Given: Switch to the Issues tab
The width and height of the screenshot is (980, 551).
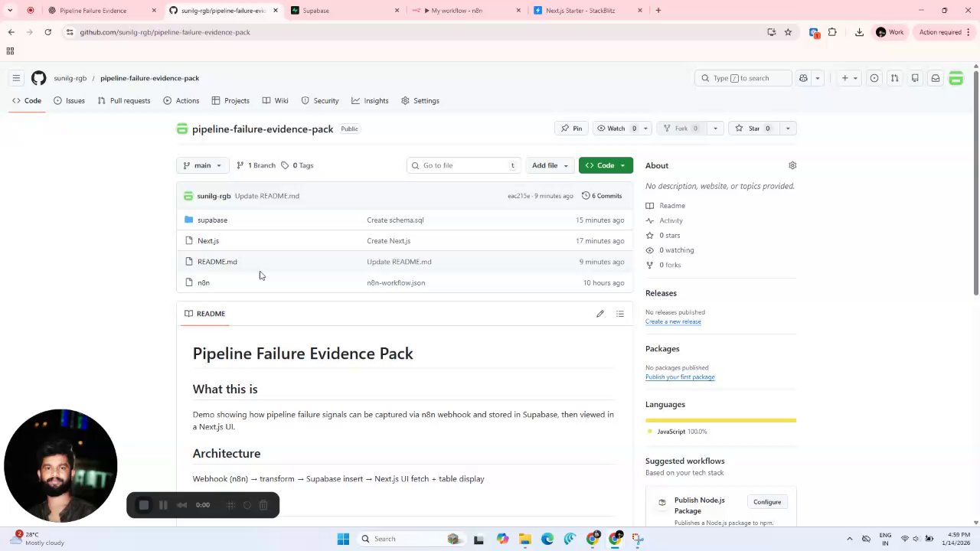Looking at the screenshot, I should pos(69,101).
